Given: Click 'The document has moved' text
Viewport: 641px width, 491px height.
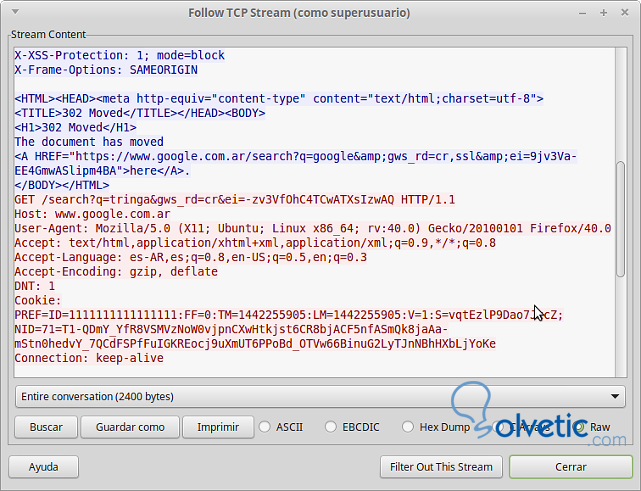Looking at the screenshot, I should click(89, 142).
